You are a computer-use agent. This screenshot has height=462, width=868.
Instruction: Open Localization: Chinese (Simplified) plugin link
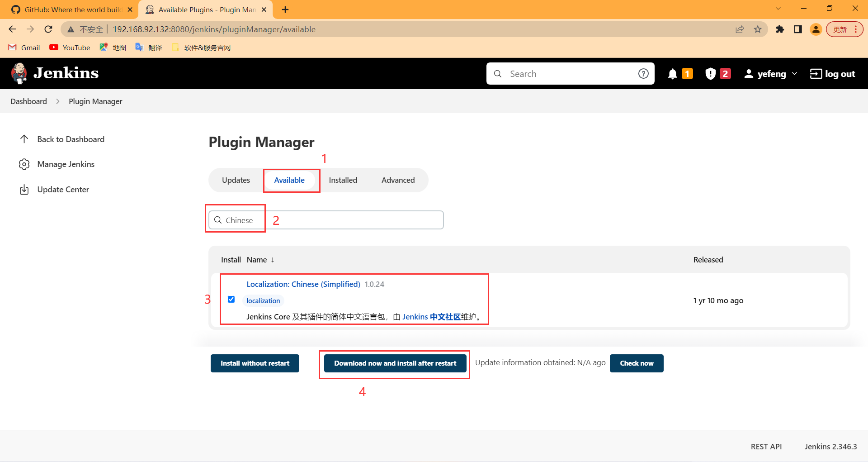click(x=303, y=284)
